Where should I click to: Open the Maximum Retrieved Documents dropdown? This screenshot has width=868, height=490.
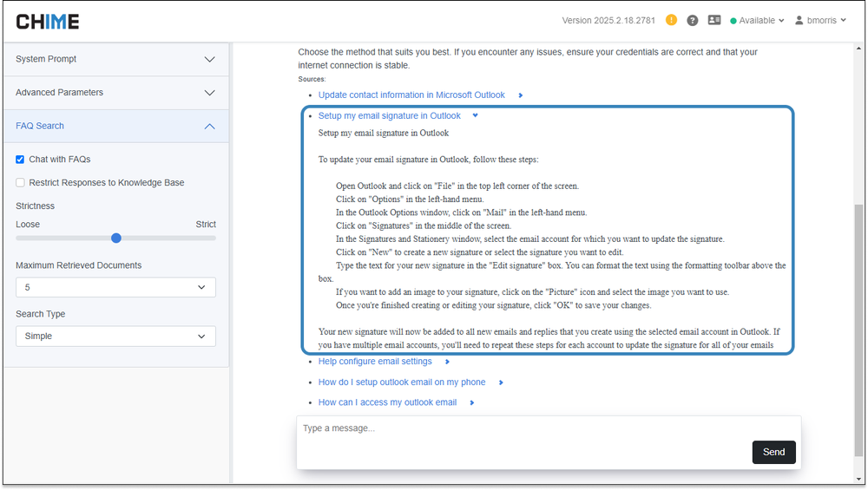(115, 288)
